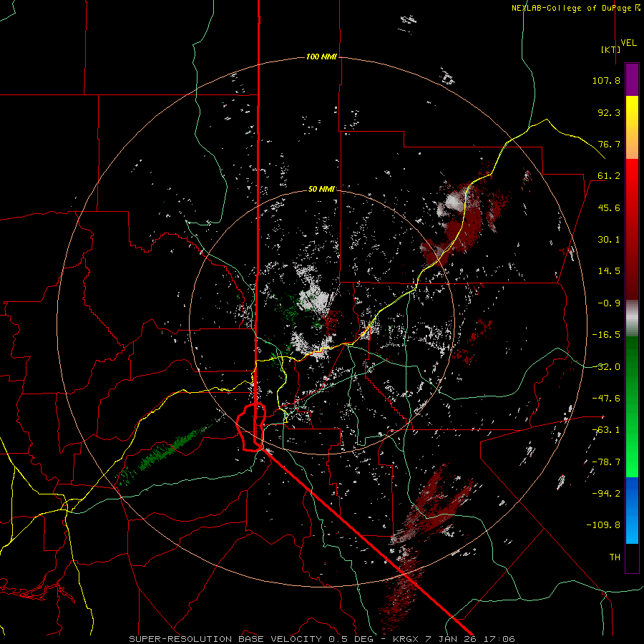The width and height of the screenshot is (644, 644).
Task: Click the -47.6 velocity scale value
Action: click(606, 399)
